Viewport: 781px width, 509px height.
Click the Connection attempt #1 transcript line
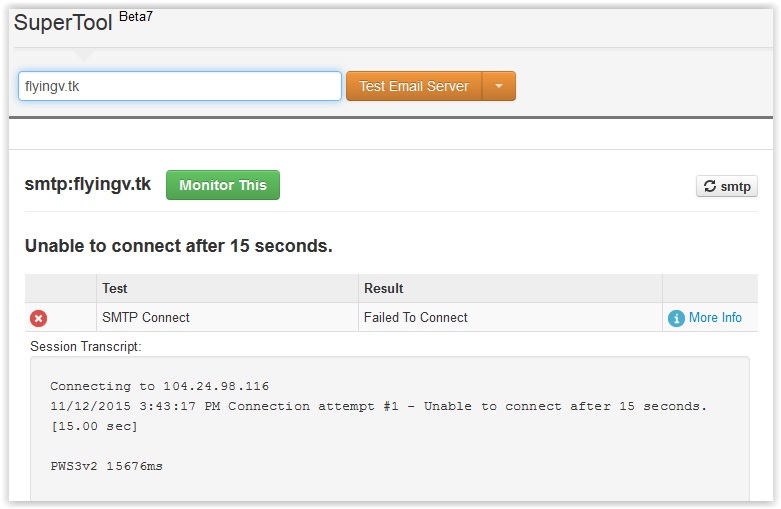pos(378,406)
